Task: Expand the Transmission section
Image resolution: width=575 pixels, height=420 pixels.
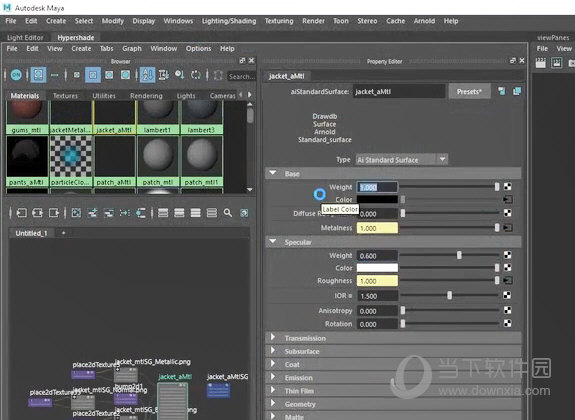Action: tap(273, 337)
